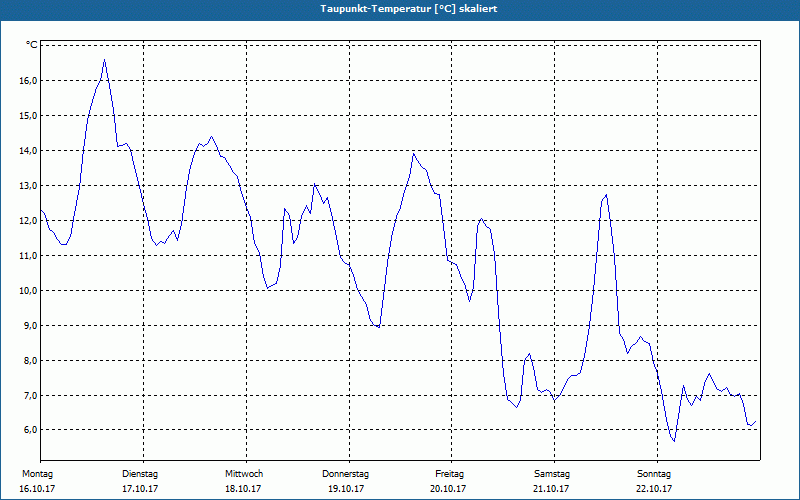
Task: Click the Montag day label
Action: pos(37,474)
